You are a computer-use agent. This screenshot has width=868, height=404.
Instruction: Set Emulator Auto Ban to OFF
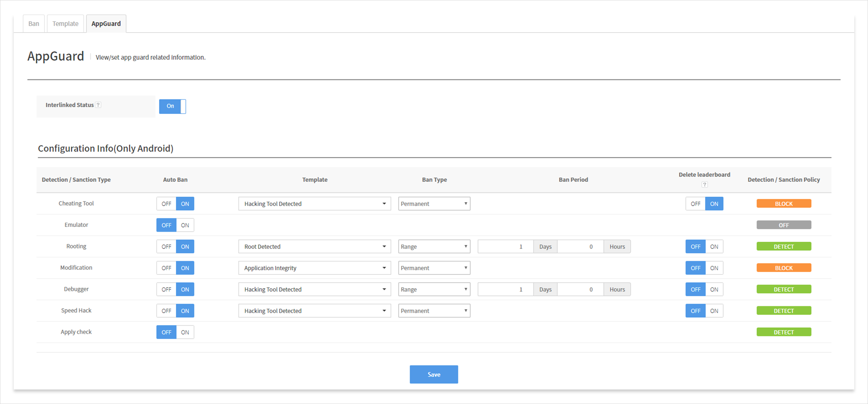click(x=167, y=225)
